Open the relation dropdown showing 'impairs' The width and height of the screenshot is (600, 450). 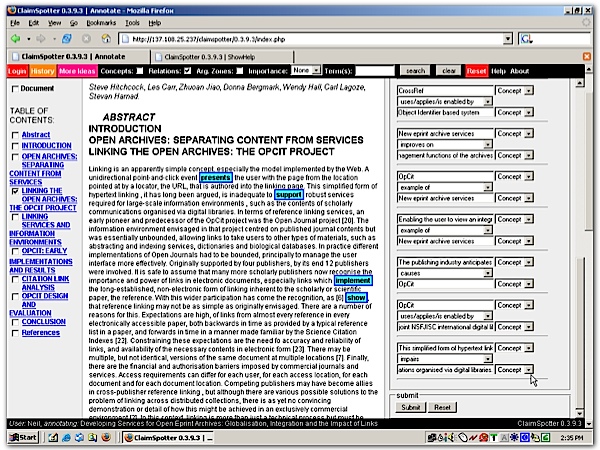pos(445,359)
